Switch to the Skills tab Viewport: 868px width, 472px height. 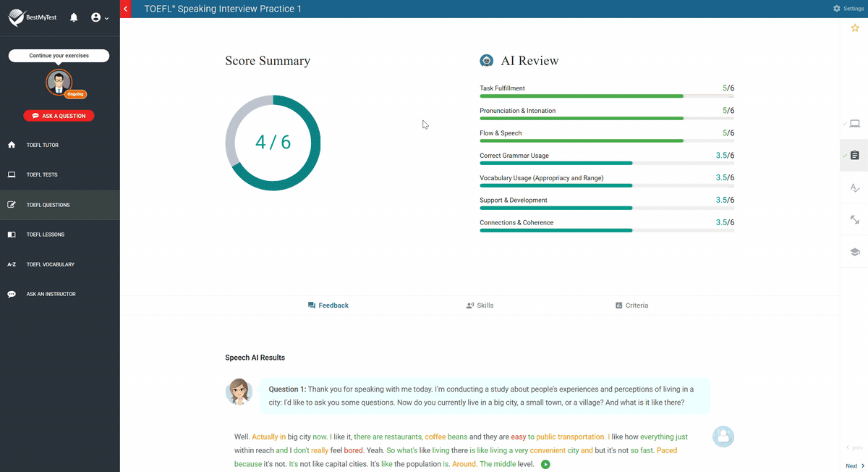click(x=480, y=305)
